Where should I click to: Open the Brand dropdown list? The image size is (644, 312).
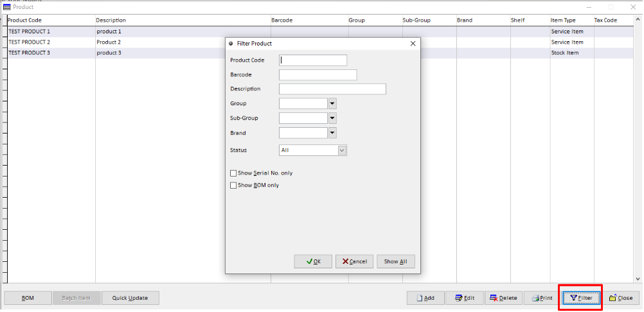[x=333, y=133]
